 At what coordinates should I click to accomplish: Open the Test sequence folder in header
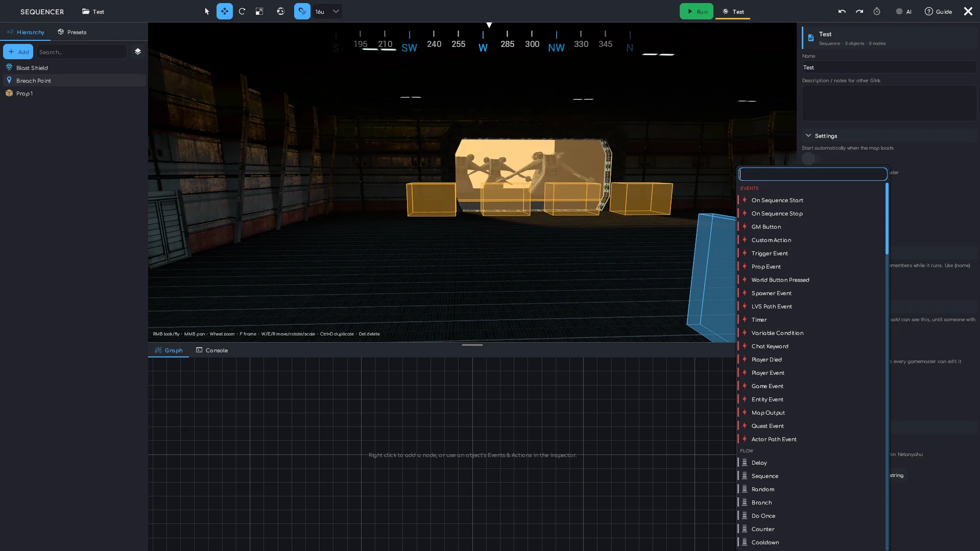point(93,11)
